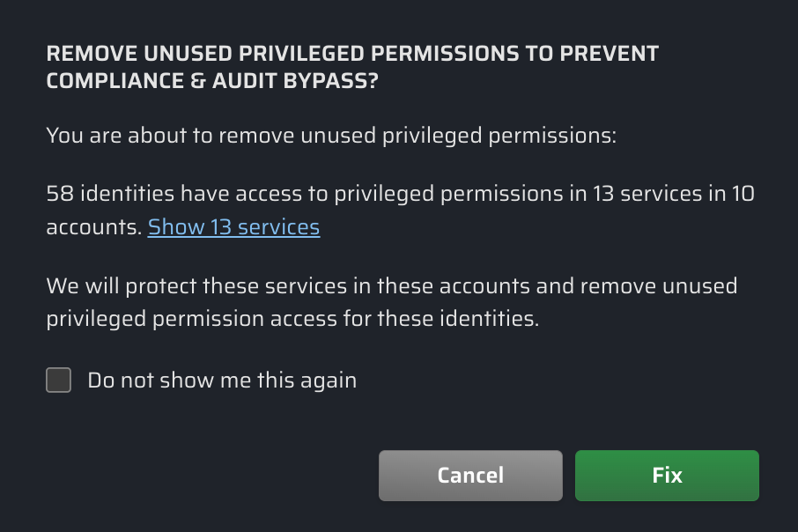This screenshot has height=532, width=798.
Task: Click the 'You are about to remove' sentence
Action: point(330,136)
